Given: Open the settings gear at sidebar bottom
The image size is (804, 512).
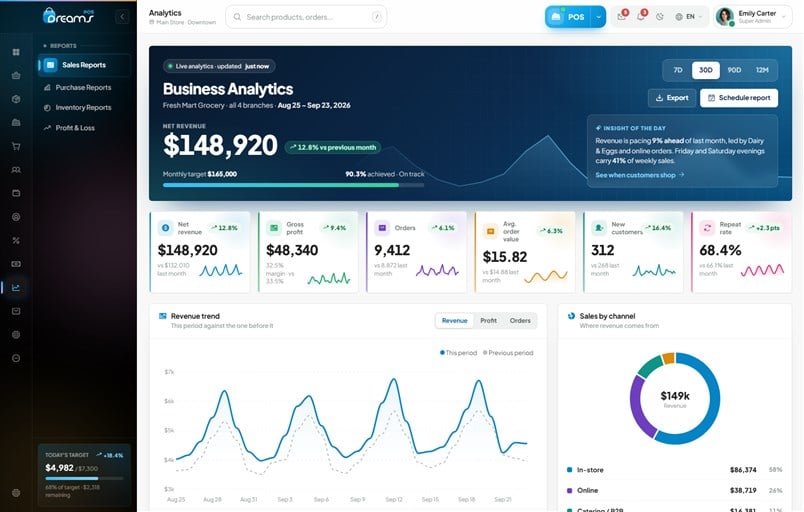Looking at the screenshot, I should pos(16,493).
